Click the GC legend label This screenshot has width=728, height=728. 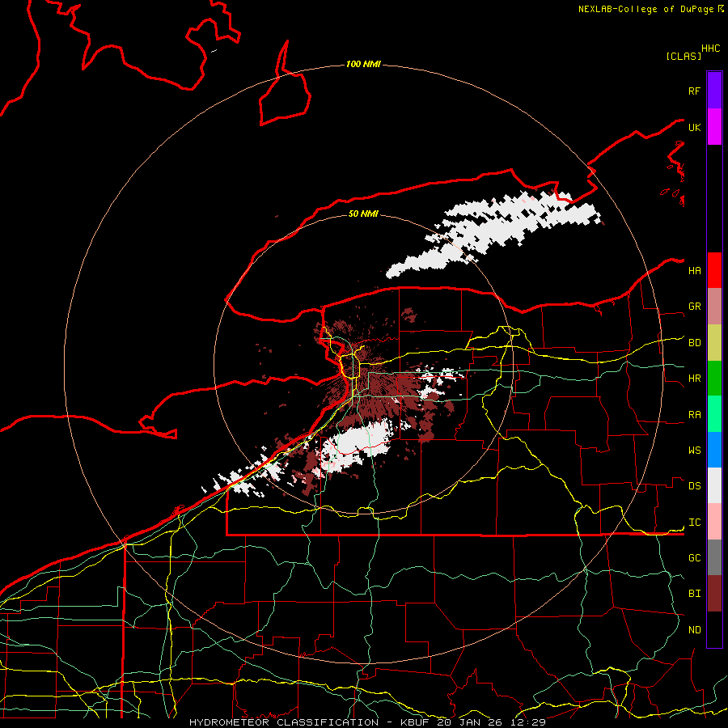[x=694, y=557]
